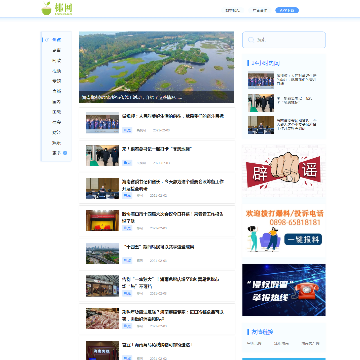Open the article thumbnail of officials walking in dark coats
Screen dimensions: 360x360
(102, 155)
